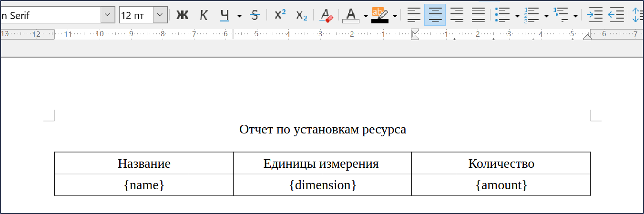Click the 'Название' header cell

(144, 163)
